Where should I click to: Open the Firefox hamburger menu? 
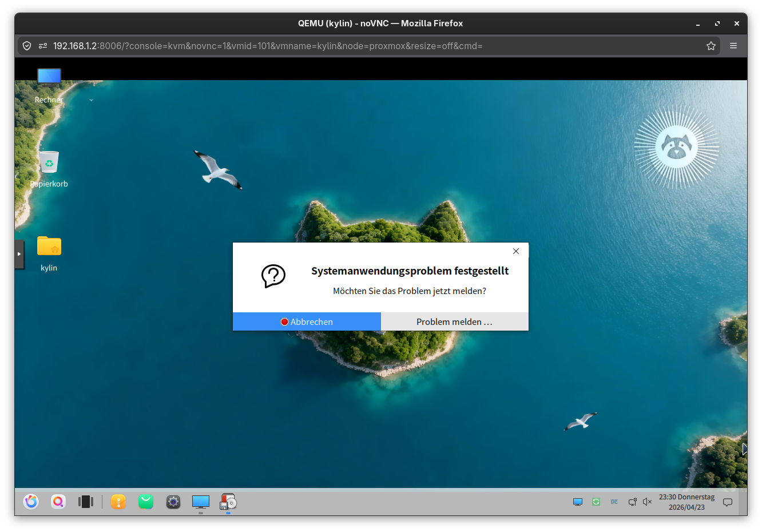733,46
